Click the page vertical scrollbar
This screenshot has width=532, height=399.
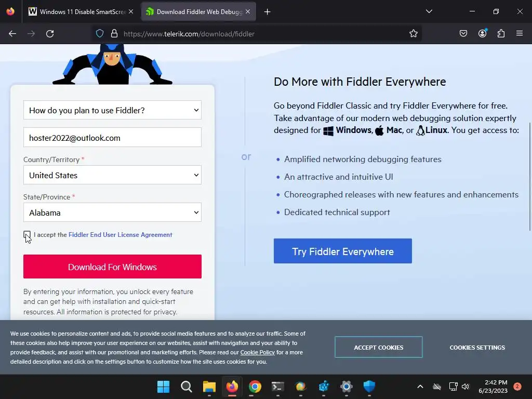pyautogui.click(x=529, y=177)
